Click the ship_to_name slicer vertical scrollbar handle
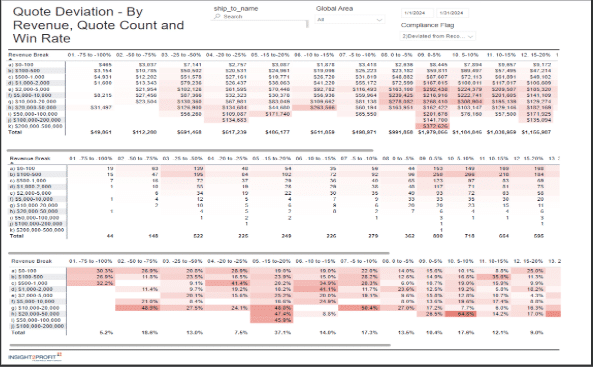The height and width of the screenshot is (367, 593). pyautogui.click(x=307, y=24)
